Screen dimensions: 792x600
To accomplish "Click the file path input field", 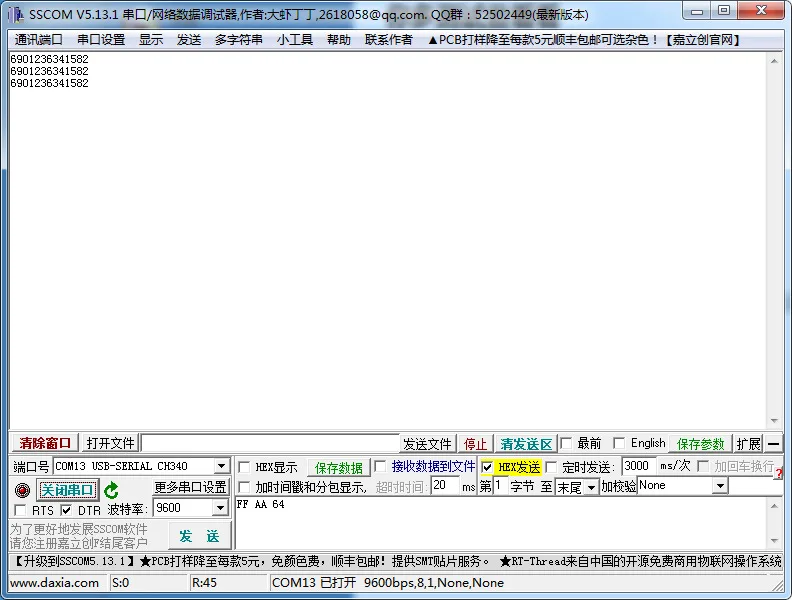I will coord(270,443).
